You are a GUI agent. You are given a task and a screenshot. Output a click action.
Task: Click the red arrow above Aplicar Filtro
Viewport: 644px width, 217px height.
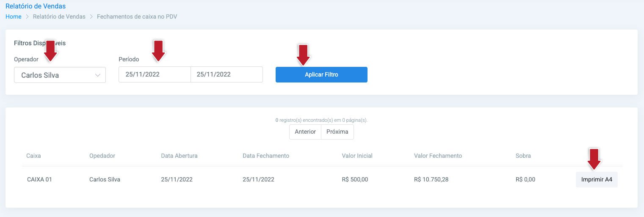[x=303, y=55]
